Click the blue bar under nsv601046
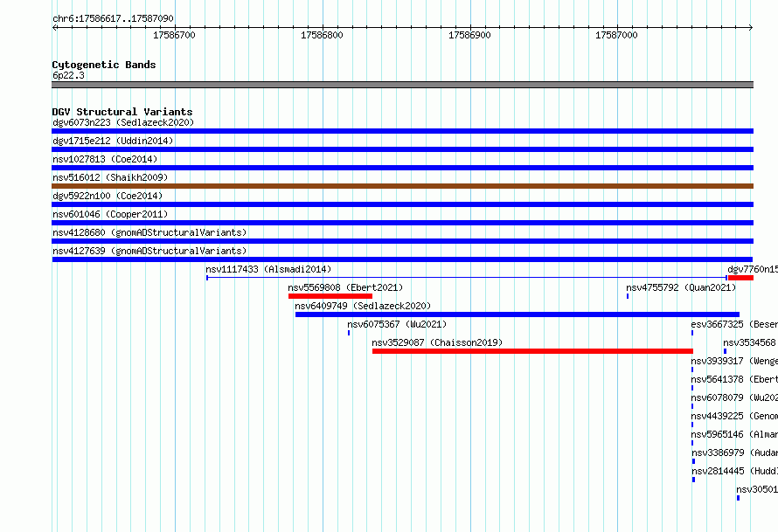The height and width of the screenshot is (532, 778). tap(402, 223)
